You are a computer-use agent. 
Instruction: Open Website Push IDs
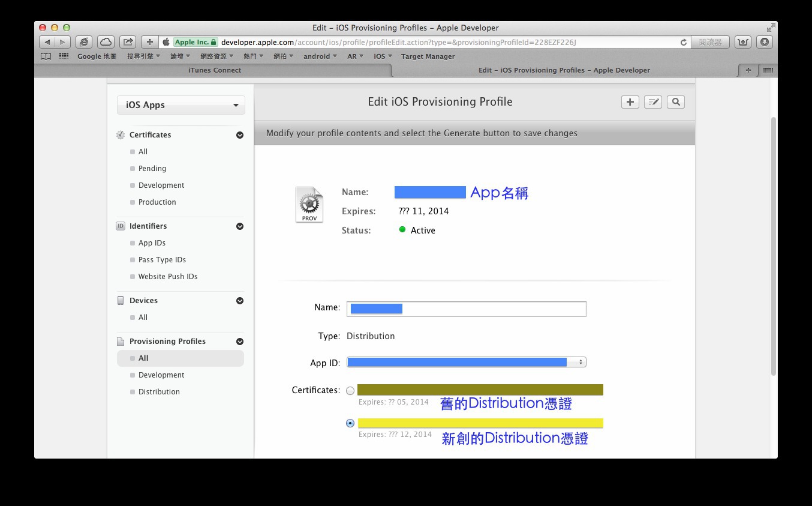(168, 277)
